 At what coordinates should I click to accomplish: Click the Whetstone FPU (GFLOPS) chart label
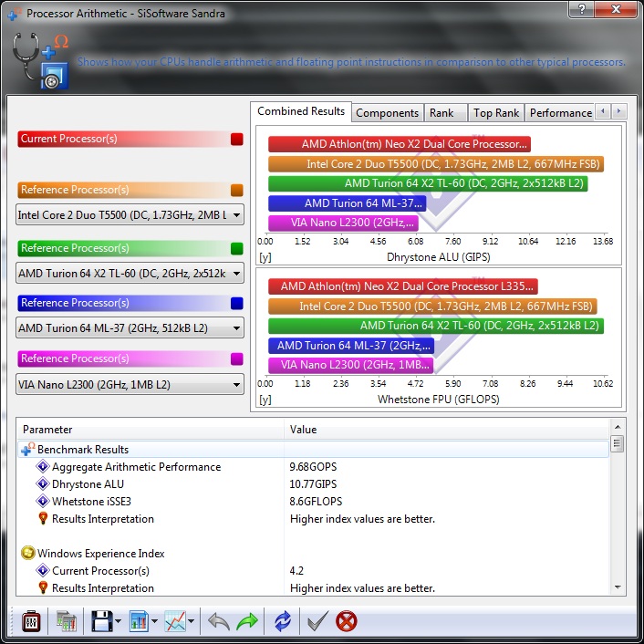(x=438, y=400)
